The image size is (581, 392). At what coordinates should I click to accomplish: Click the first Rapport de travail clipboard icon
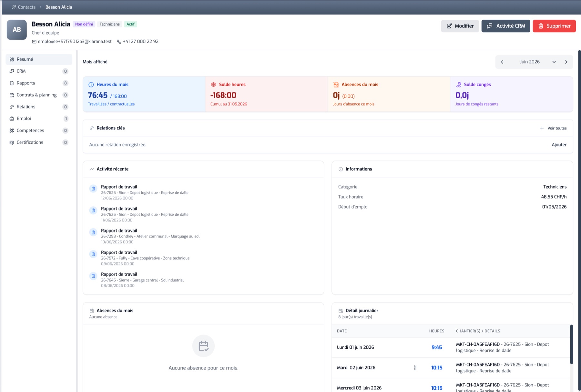pos(93,189)
